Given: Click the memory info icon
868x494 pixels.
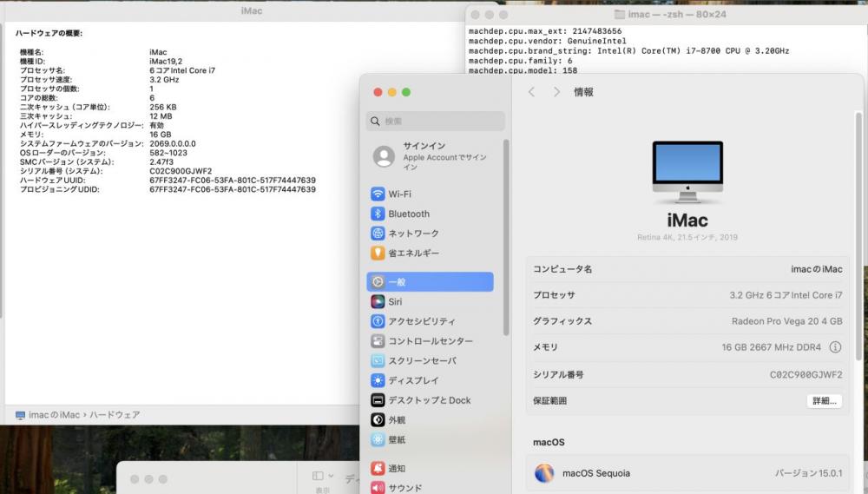Looking at the screenshot, I should tap(835, 347).
